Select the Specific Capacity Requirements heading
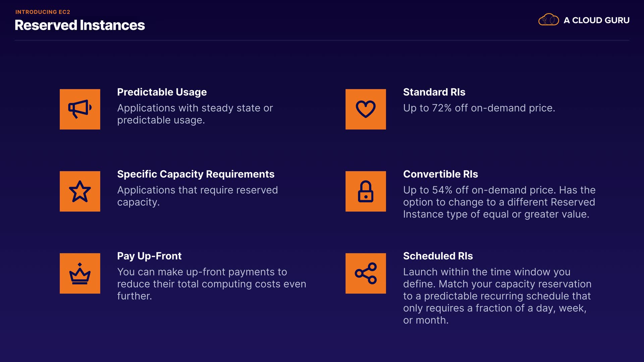The width and height of the screenshot is (644, 362). [196, 174]
